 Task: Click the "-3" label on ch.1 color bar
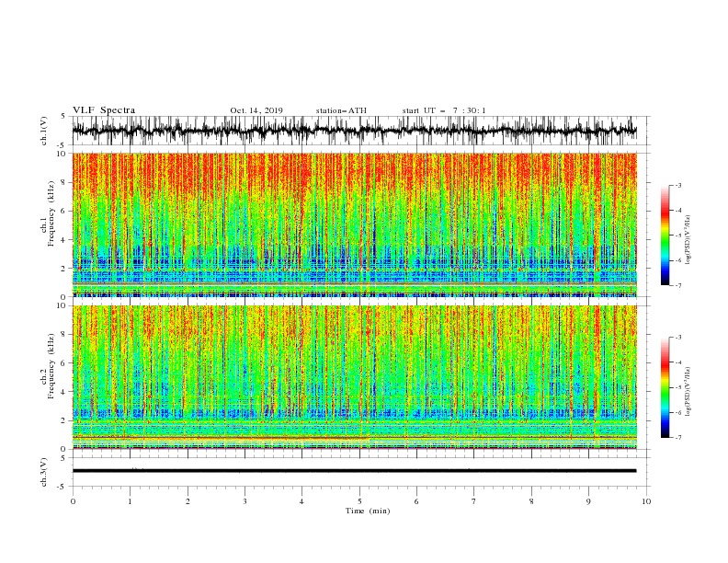coord(678,185)
